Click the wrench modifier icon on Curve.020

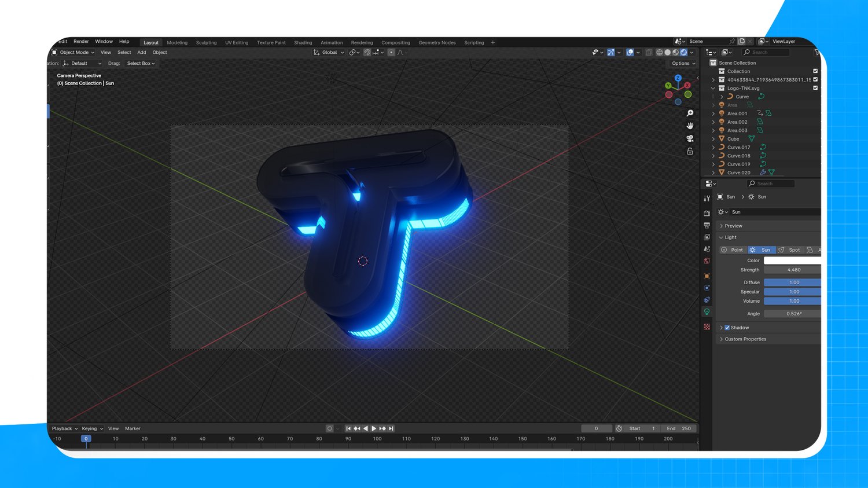[763, 173]
